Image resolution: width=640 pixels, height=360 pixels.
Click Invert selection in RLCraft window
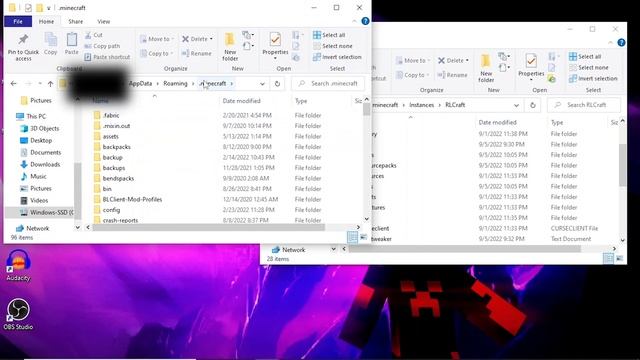click(593, 79)
